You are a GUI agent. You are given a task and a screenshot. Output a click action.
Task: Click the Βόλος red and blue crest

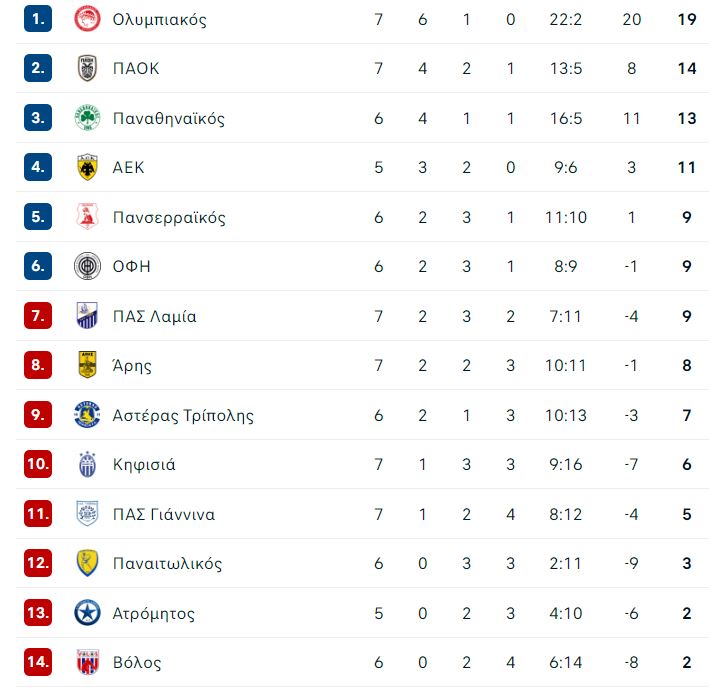(87, 662)
